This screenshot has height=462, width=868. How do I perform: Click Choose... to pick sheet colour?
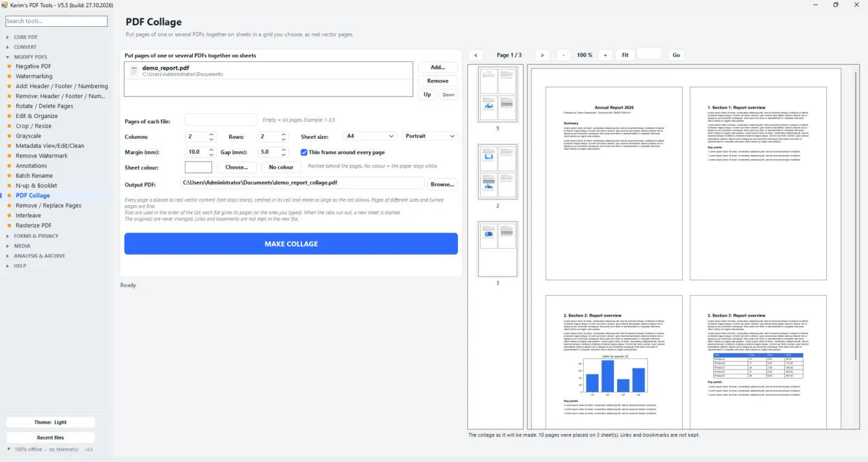pos(237,168)
